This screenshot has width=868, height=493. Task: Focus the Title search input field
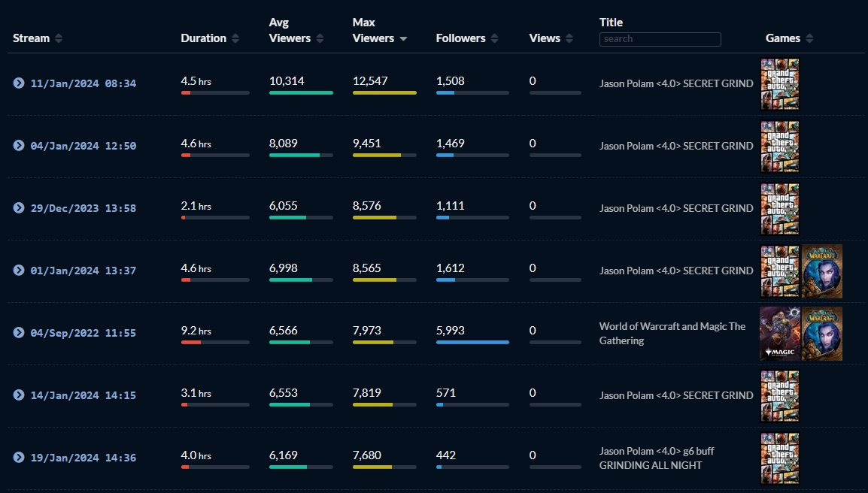pos(660,39)
